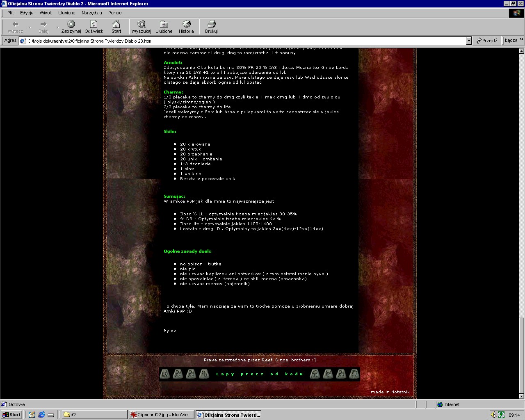Screen dimensions: 525x420
Task: Open the Narzędzia menu
Action: (91, 13)
